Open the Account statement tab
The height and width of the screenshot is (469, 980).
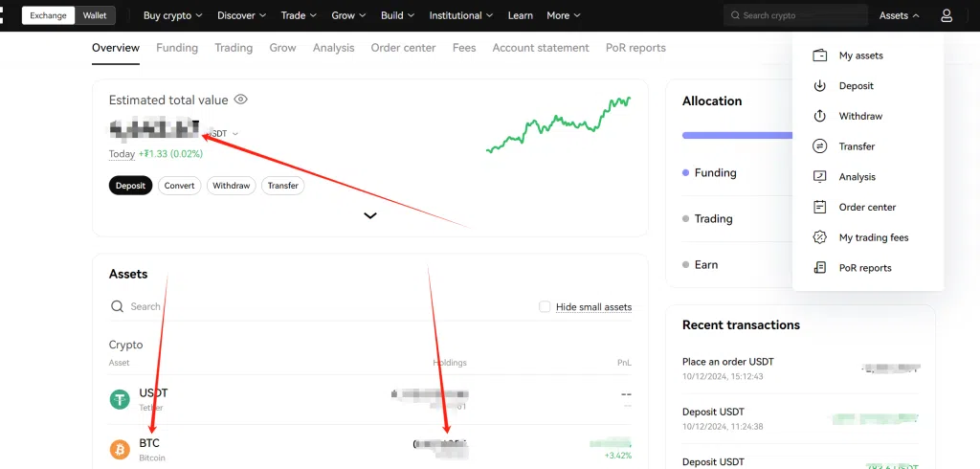click(541, 48)
